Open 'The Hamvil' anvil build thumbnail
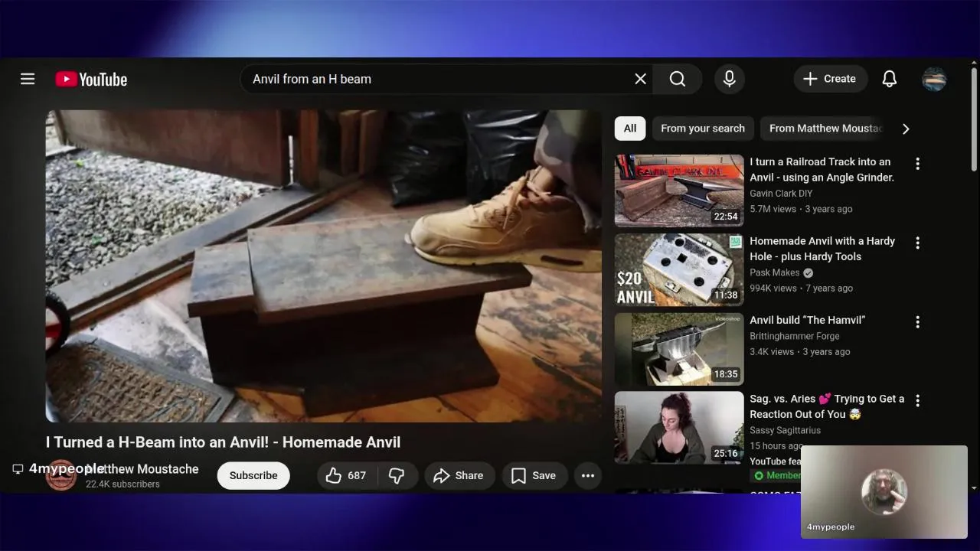The height and width of the screenshot is (551, 980). (679, 348)
